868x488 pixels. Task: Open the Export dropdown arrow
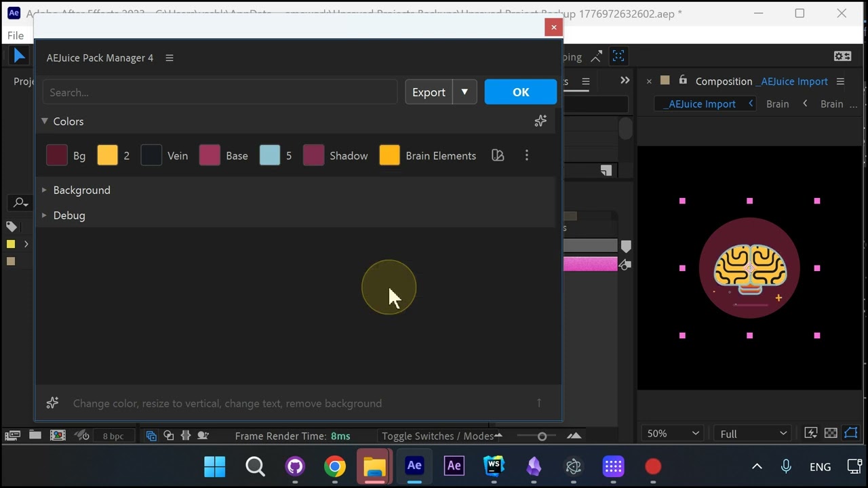pyautogui.click(x=465, y=92)
